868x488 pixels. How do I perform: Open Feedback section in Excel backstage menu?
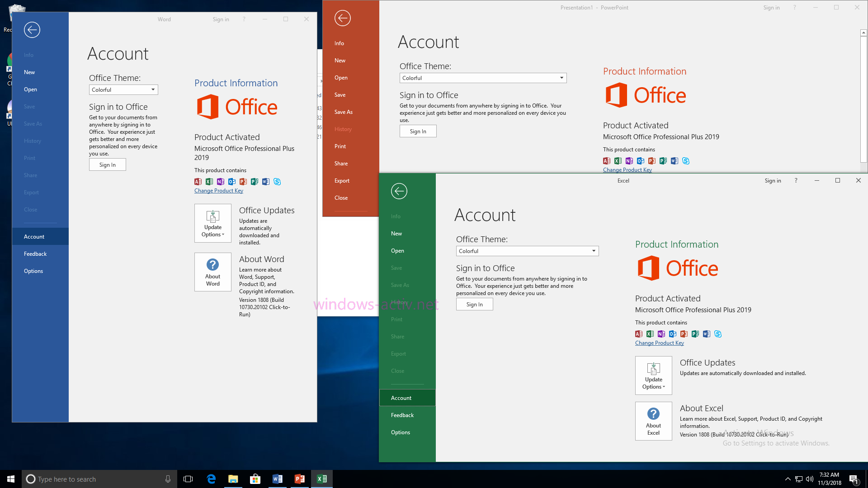pyautogui.click(x=402, y=415)
